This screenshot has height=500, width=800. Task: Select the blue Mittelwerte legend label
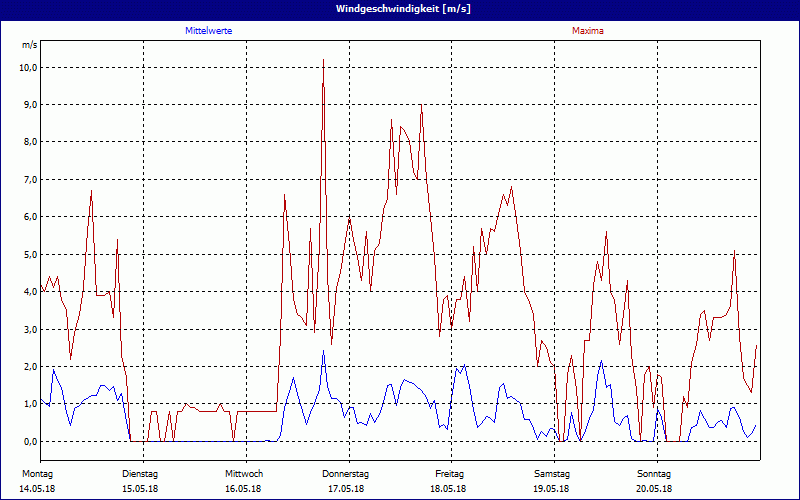209,31
